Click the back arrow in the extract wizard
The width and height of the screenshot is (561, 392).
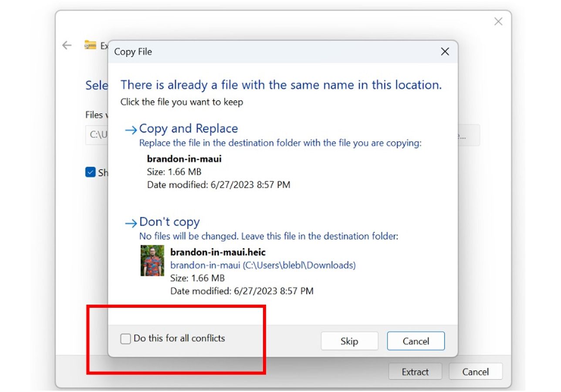67,45
